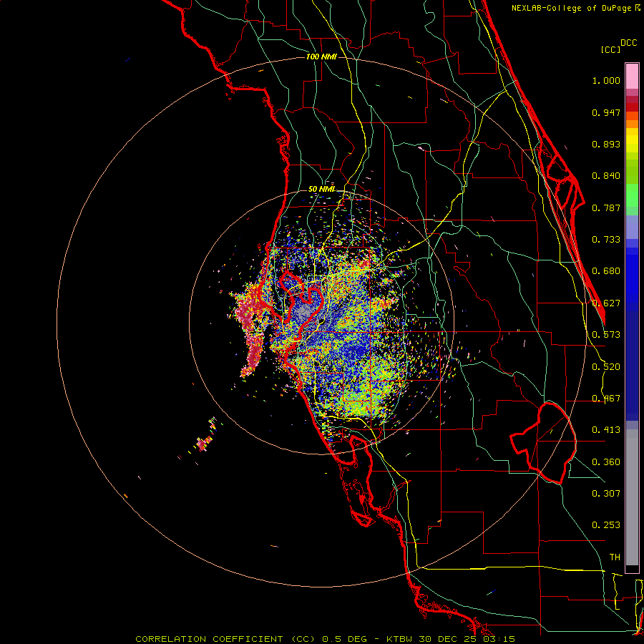Click the 0.573 scale value
The width and height of the screenshot is (644, 644).
pyautogui.click(x=606, y=335)
